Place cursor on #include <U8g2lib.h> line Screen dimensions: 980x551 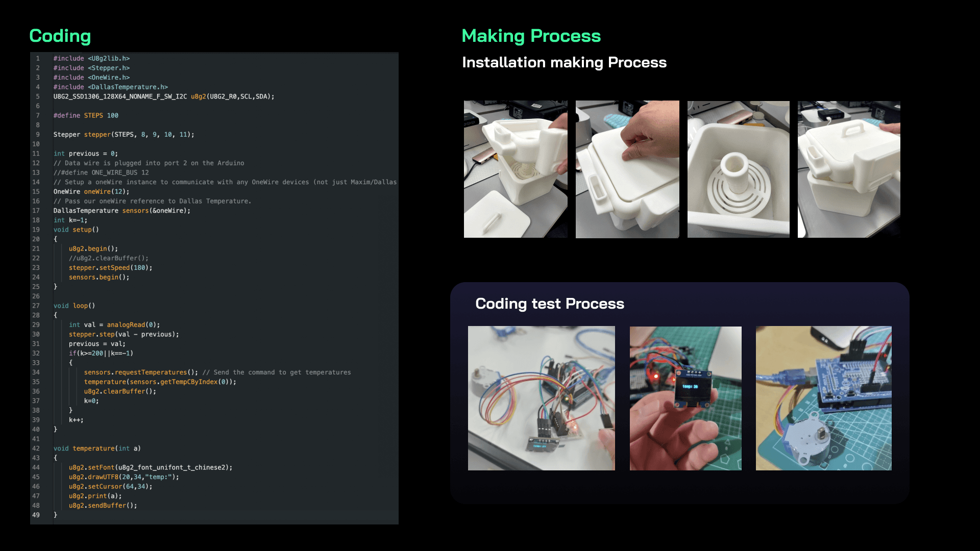91,59
